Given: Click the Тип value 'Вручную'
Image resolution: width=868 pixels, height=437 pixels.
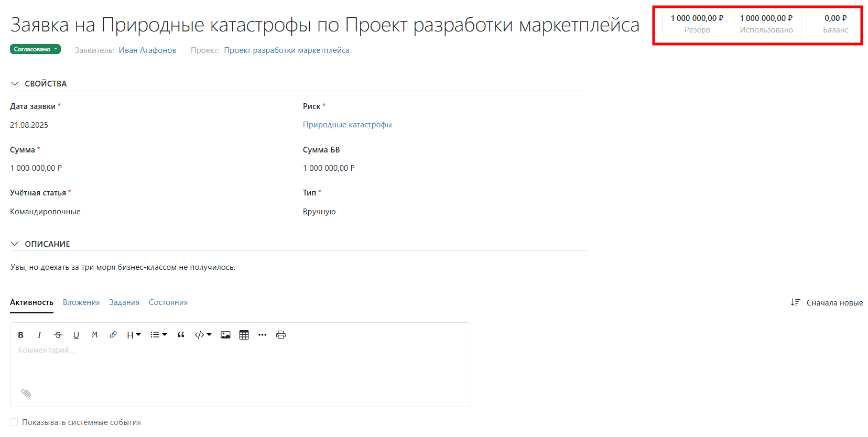Looking at the screenshot, I should [319, 212].
